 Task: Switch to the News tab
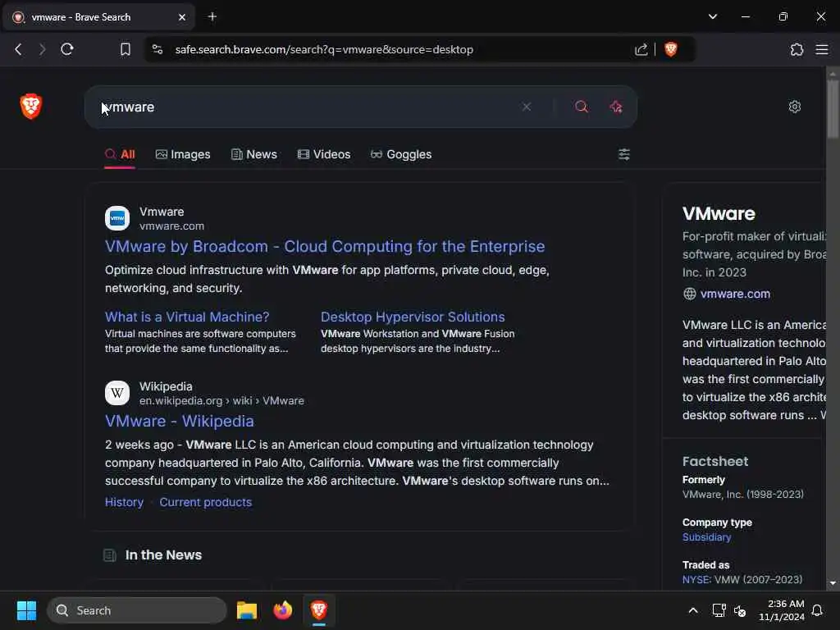click(x=254, y=154)
